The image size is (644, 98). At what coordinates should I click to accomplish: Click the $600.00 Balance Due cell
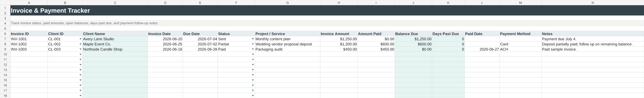(413, 44)
